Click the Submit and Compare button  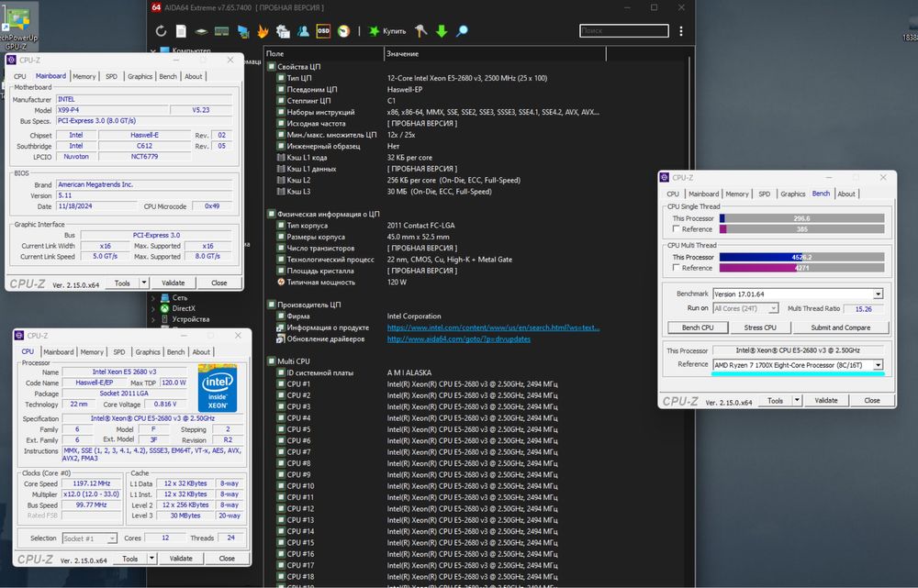(x=840, y=327)
